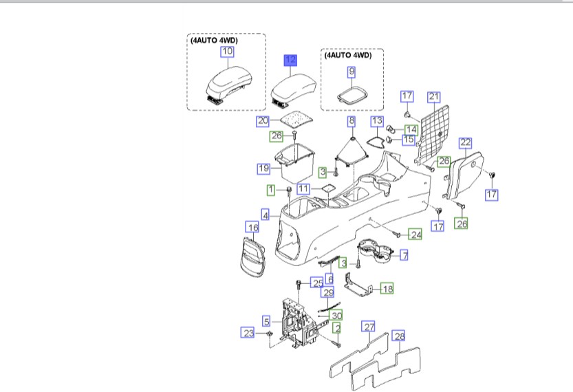573x392 pixels.
Task: Select the green part number 18 bracket label
Action: 387,289
